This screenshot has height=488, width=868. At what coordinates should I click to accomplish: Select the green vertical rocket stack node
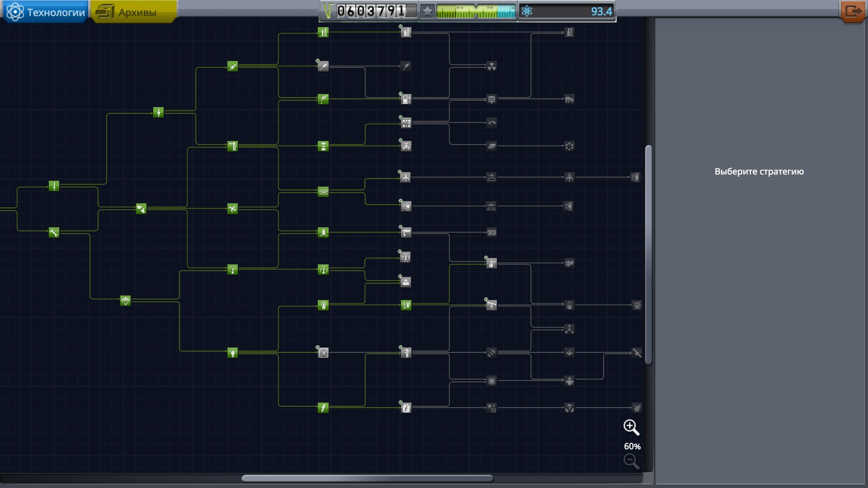[x=158, y=112]
